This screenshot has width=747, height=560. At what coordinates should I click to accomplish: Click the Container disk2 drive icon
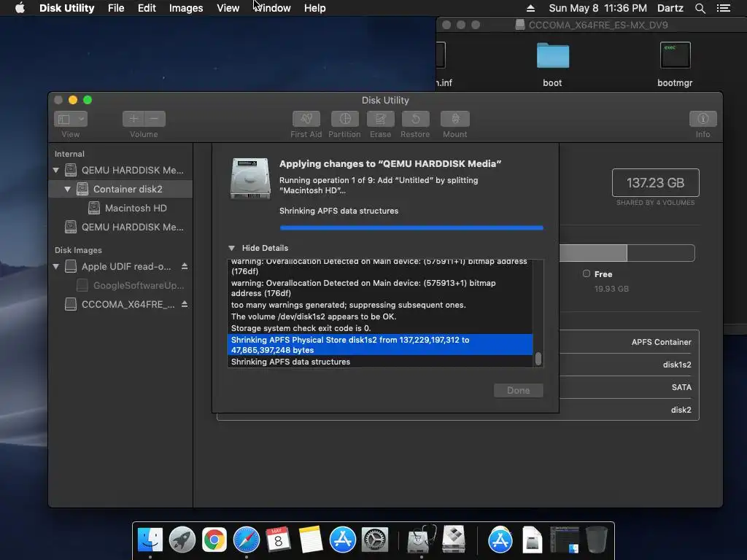coord(82,189)
